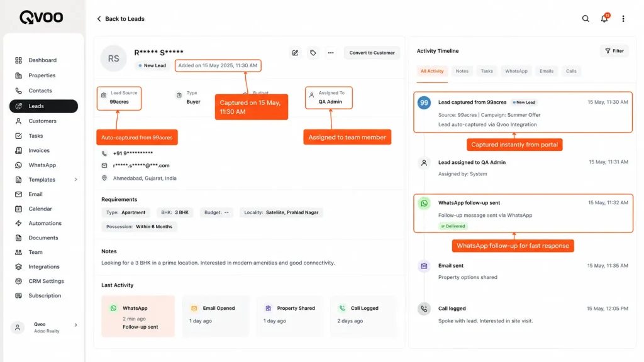Click the Dashboard grid icon in sidebar
The image size is (644, 362).
click(x=18, y=60)
